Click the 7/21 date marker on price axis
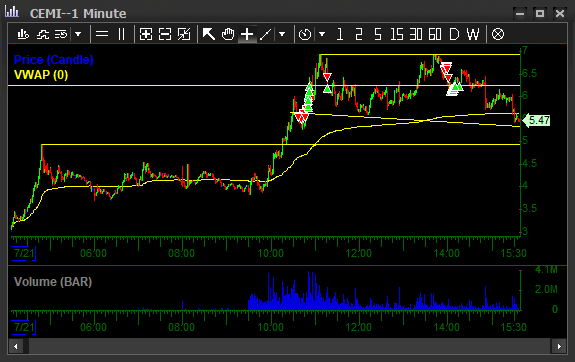Viewport: 575px width, 362px height. click(x=24, y=253)
